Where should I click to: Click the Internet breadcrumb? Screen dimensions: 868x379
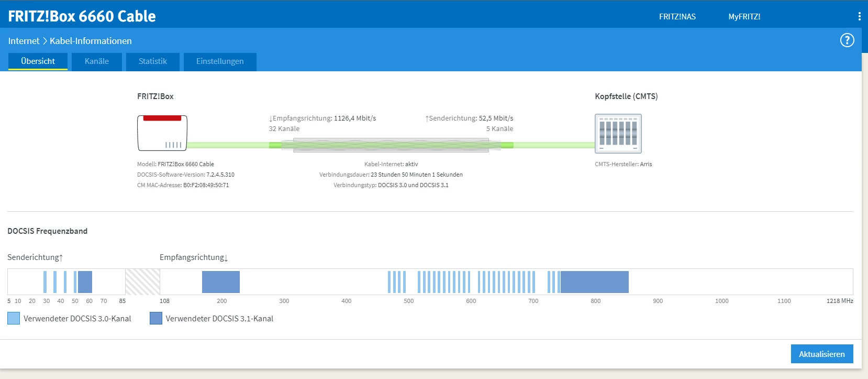click(24, 41)
